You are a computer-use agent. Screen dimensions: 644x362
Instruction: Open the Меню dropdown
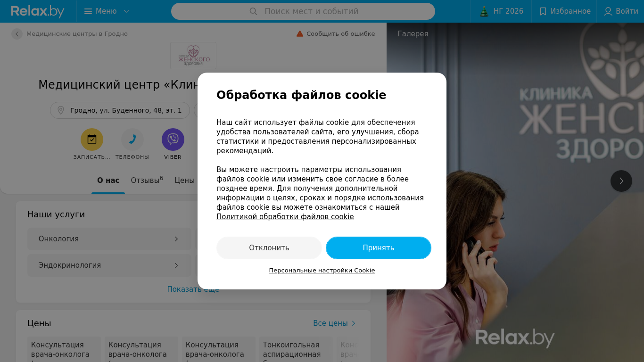107,11
